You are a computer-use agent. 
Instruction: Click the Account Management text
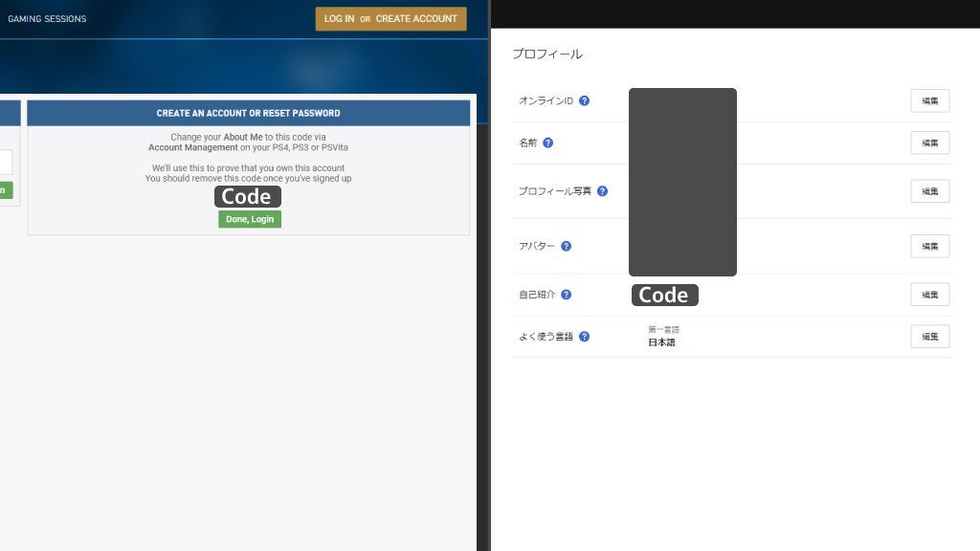pyautogui.click(x=193, y=147)
